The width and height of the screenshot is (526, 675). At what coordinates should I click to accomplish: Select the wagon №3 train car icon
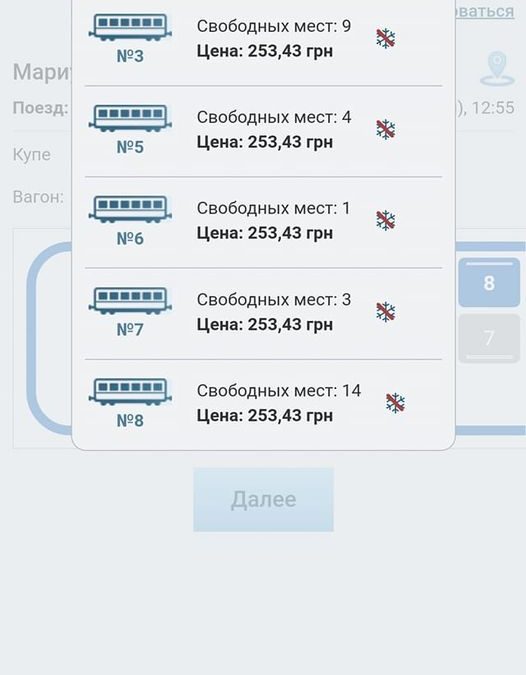[130, 28]
